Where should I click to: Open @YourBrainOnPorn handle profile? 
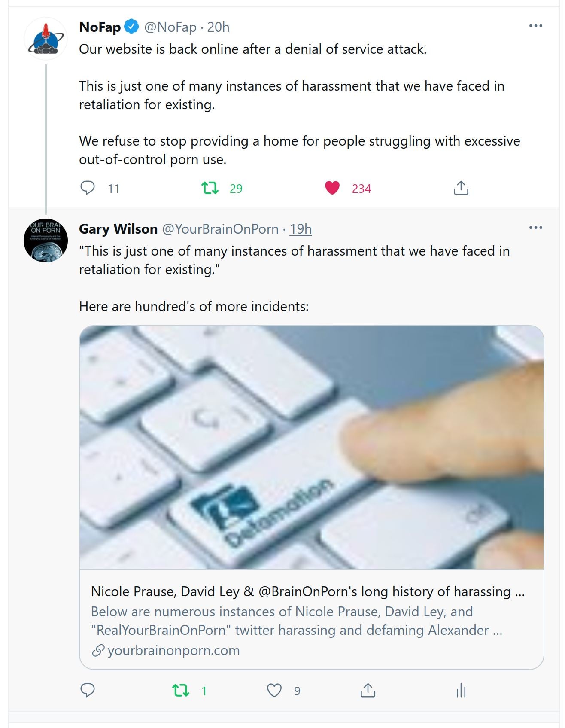tap(220, 229)
